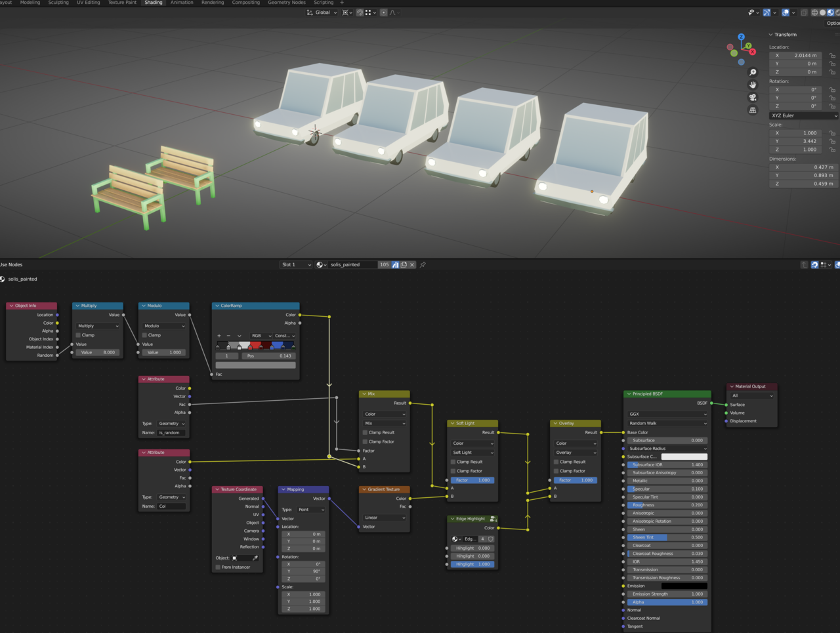840x633 pixels.
Task: Switch perspective/orthographic grid icon
Action: (x=753, y=110)
